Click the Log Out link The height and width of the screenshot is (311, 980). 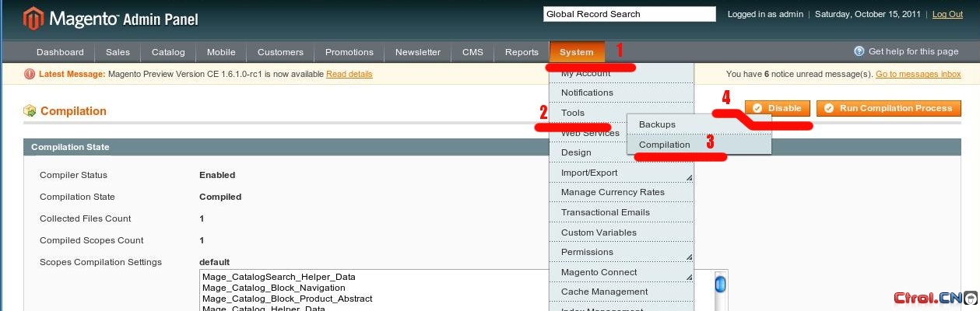coord(947,14)
